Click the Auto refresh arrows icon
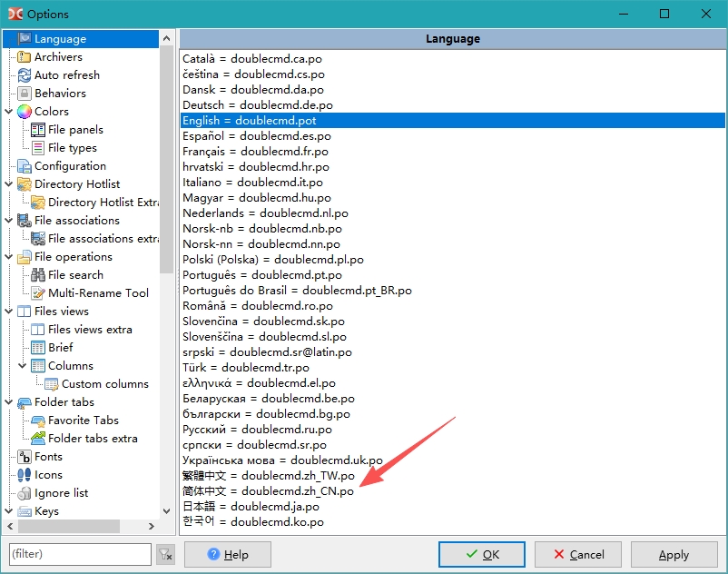The width and height of the screenshot is (728, 574). click(x=25, y=74)
